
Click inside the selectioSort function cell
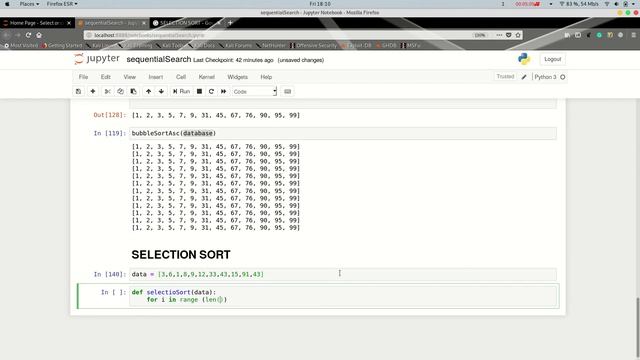tap(343, 296)
